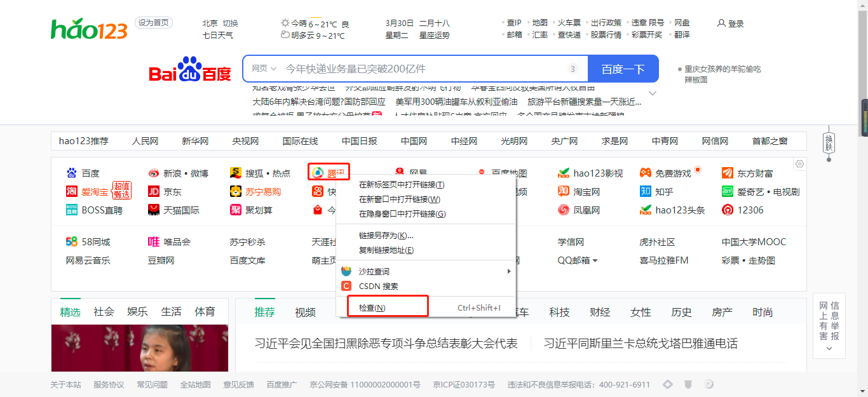
Task: Click the 腾讯 penguin icon
Action: pyautogui.click(x=318, y=173)
